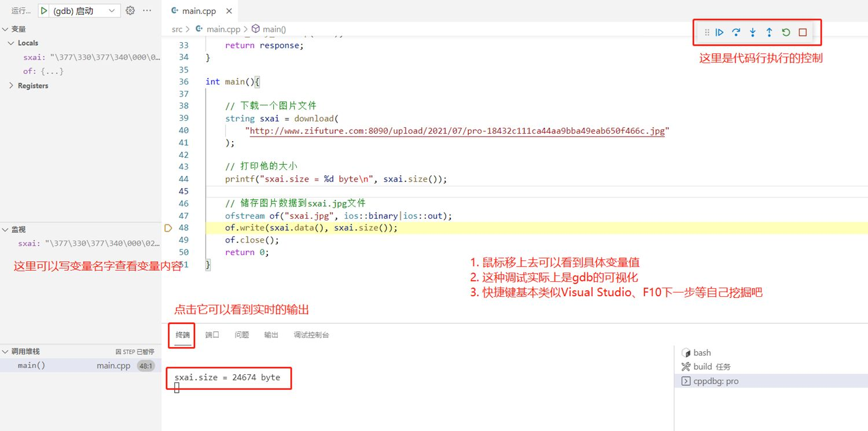Click the Step Into arrow icon
Viewport: 868px width, 431px height.
(752, 32)
